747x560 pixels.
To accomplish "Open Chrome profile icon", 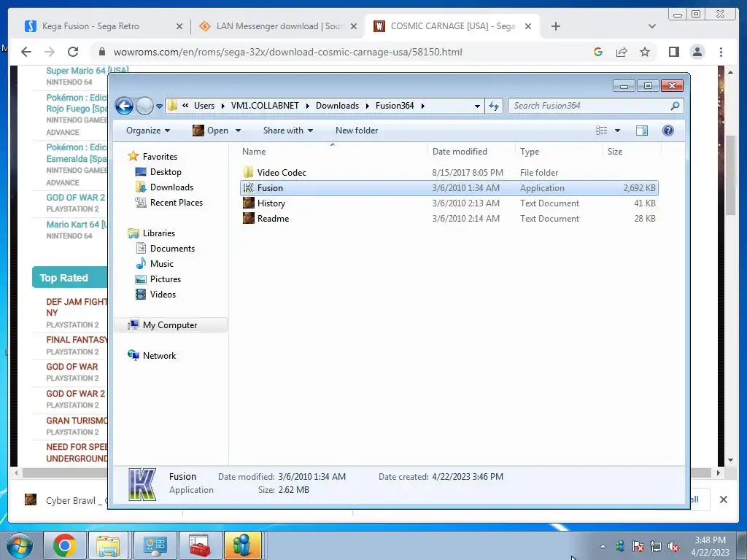I will coord(697,52).
